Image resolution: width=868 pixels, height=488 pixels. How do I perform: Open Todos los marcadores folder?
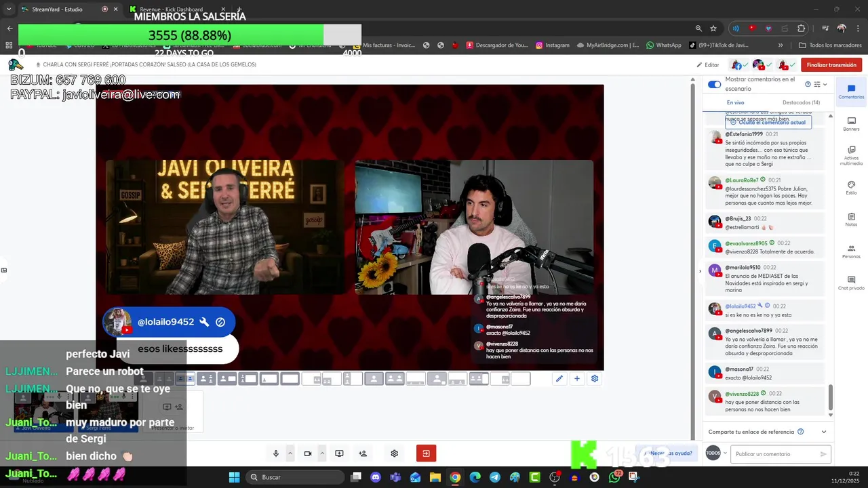point(830,45)
